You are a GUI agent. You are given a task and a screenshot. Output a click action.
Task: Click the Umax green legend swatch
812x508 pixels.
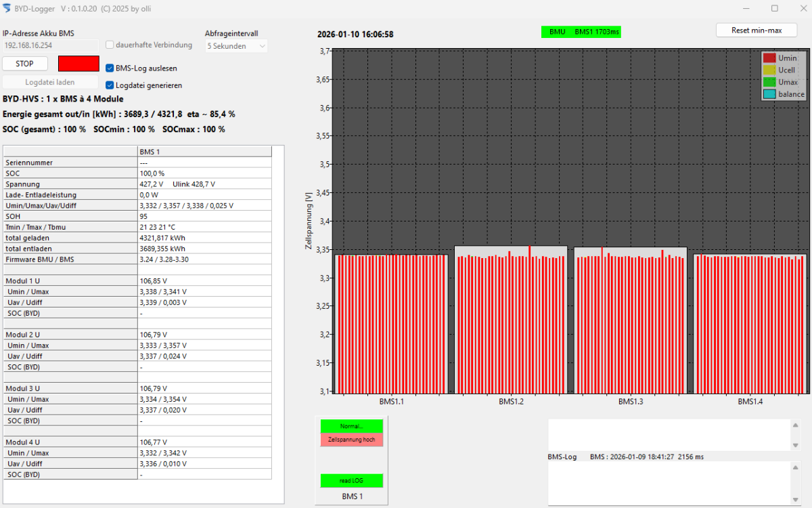click(x=769, y=83)
